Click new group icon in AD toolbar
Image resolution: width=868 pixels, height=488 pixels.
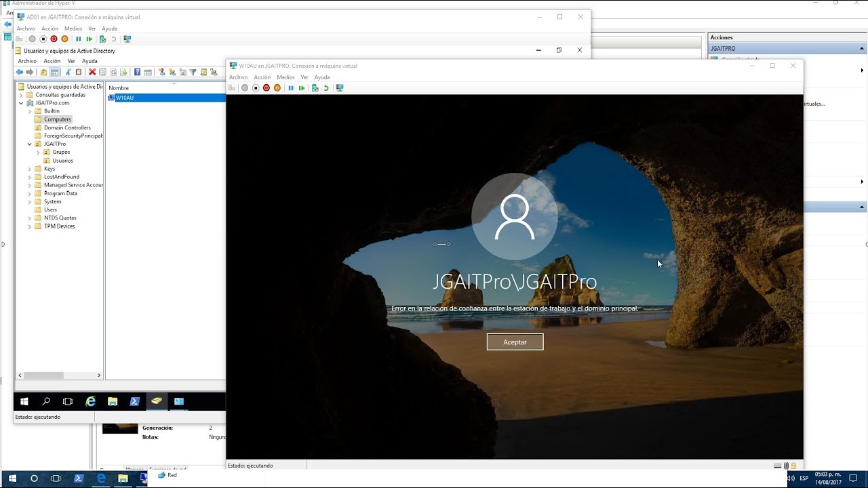(x=172, y=72)
